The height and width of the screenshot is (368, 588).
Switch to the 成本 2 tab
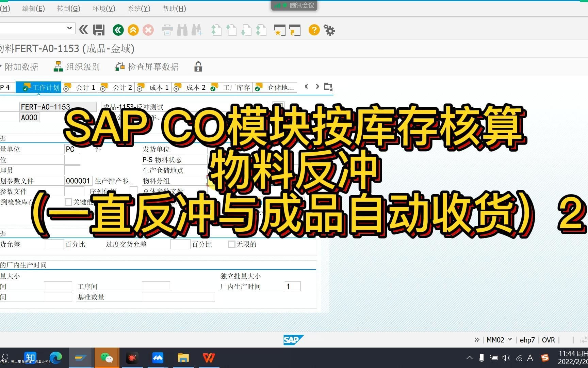point(190,88)
